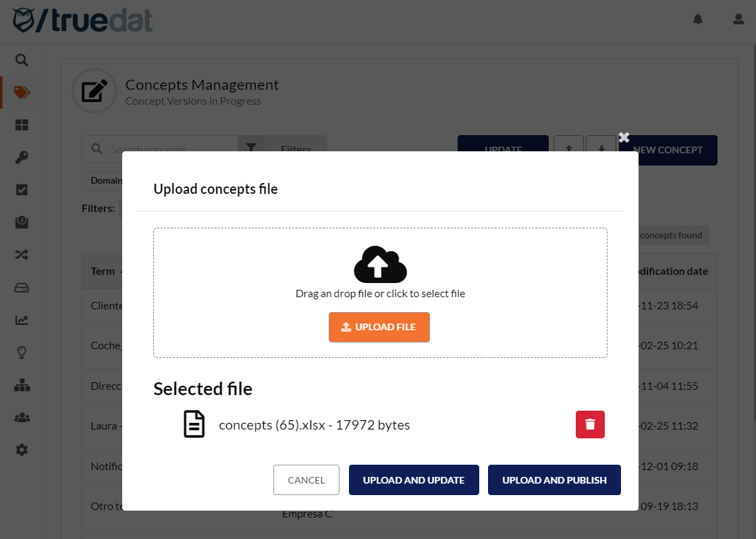This screenshot has width=756, height=539.
Task: Cancel the upload concepts dialog
Action: pyautogui.click(x=306, y=480)
